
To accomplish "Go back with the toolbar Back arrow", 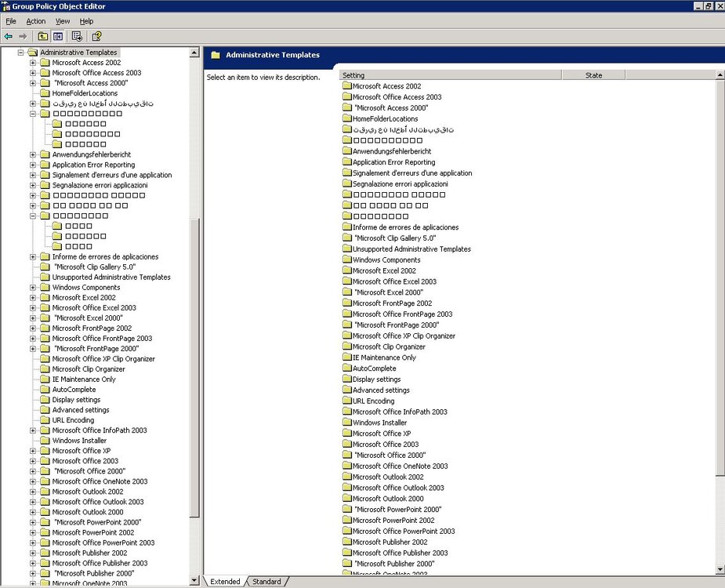I will pyautogui.click(x=9, y=36).
